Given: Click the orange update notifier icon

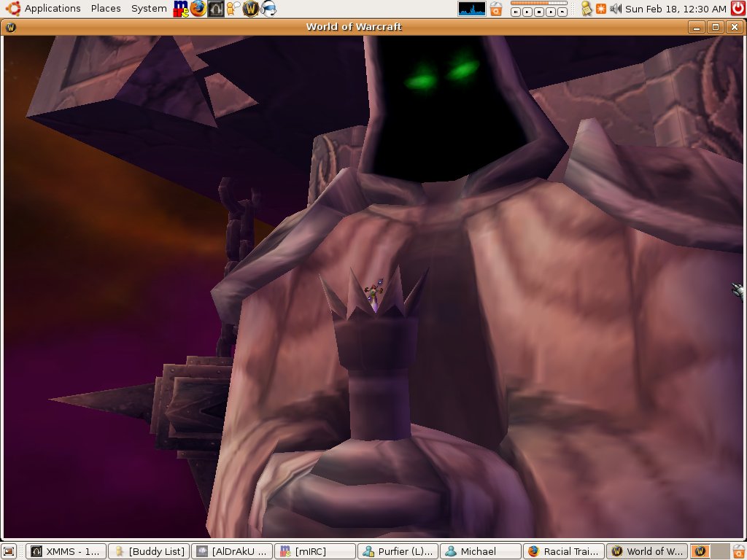Looking at the screenshot, I should [x=496, y=9].
